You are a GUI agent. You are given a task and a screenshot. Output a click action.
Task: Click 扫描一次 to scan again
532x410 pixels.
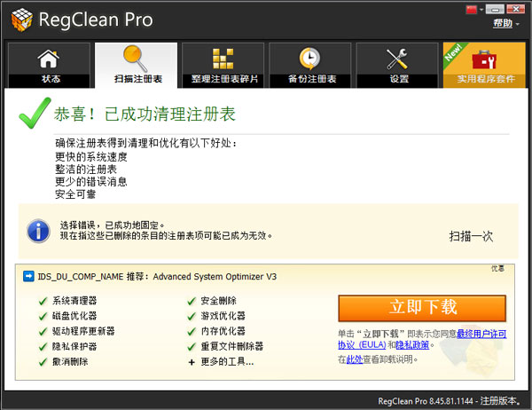point(471,236)
